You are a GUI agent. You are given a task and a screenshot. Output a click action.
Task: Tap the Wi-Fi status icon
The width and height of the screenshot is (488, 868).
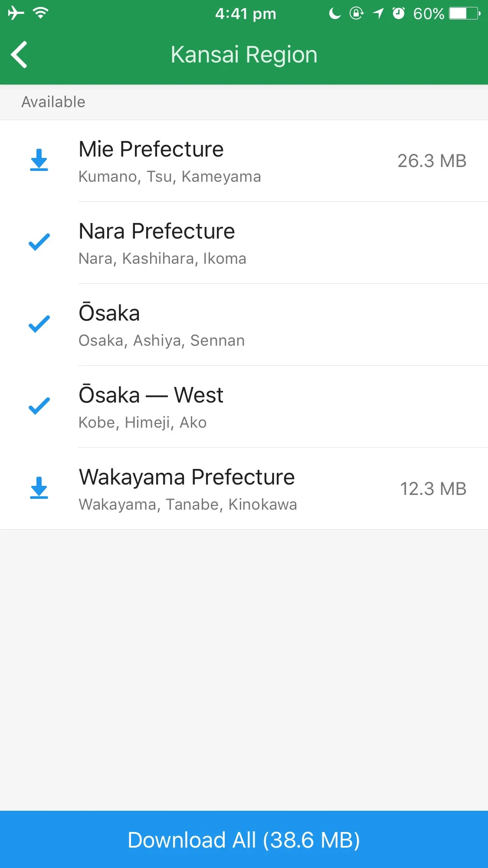(x=40, y=13)
